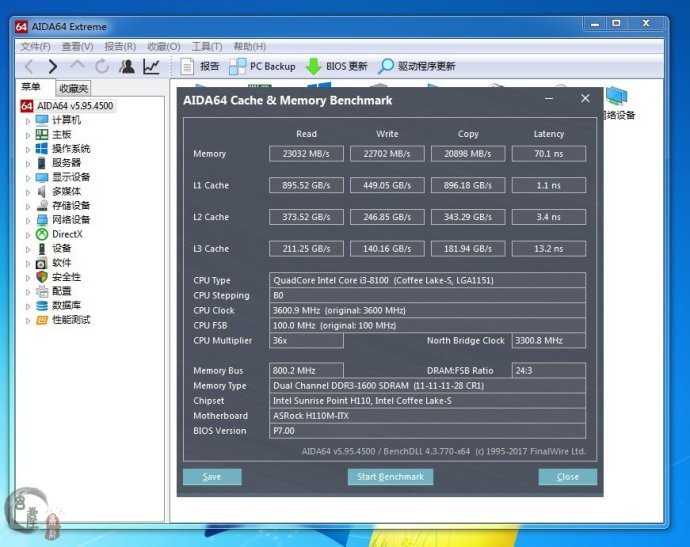Click the refresh icon in toolbar

coord(102,66)
